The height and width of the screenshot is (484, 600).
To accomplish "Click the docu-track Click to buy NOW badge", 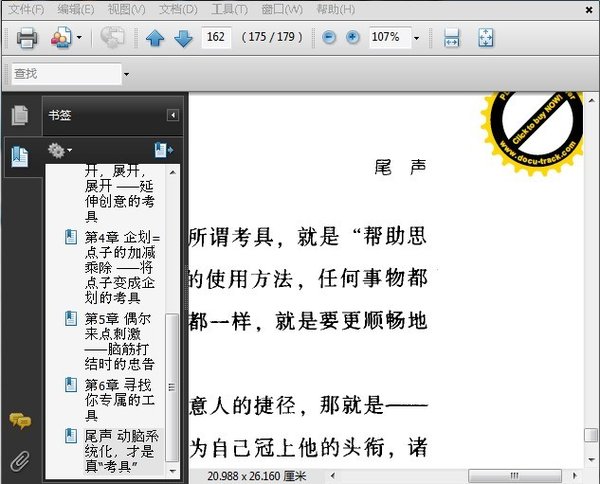I will 532,132.
